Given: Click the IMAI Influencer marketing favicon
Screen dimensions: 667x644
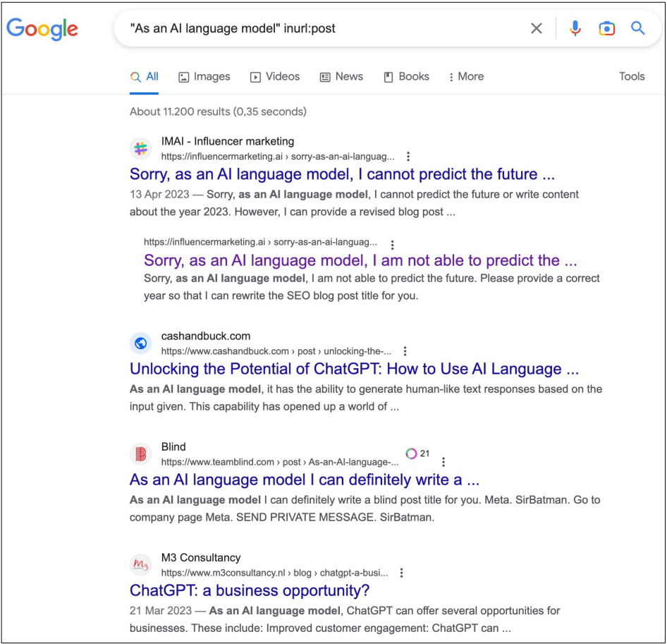Looking at the screenshot, I should click(141, 149).
